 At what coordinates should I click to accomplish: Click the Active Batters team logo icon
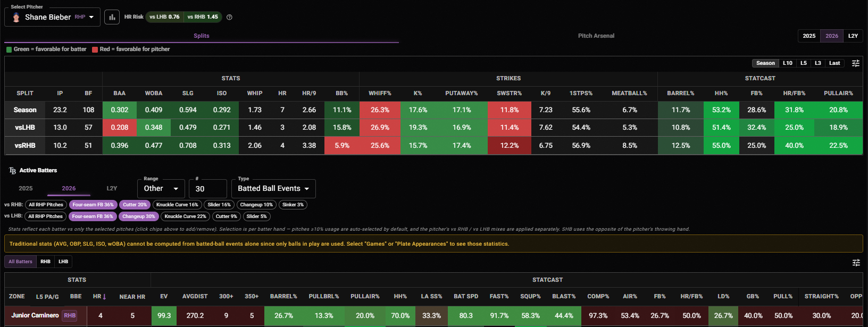[12, 171]
